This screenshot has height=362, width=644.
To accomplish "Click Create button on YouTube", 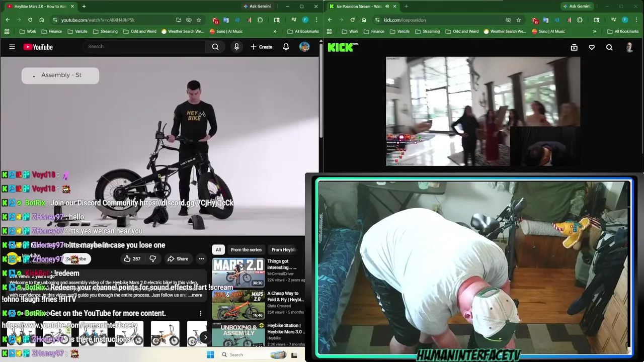I will pos(261,47).
